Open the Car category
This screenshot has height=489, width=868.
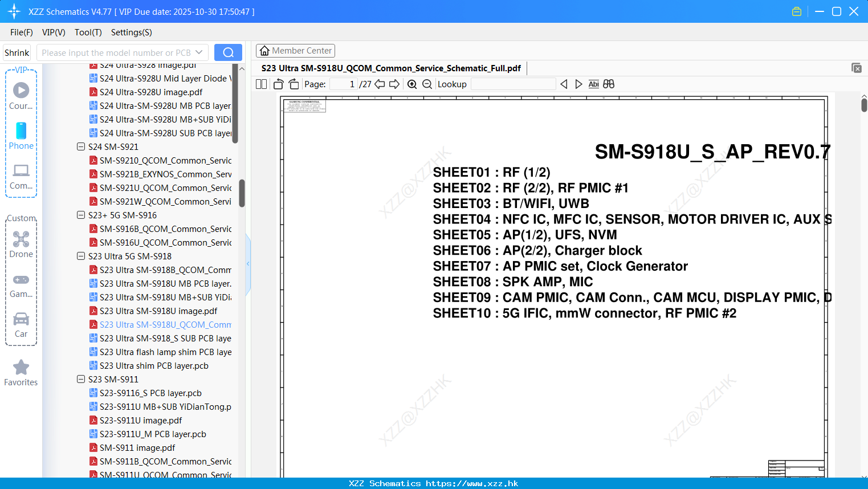coord(21,325)
